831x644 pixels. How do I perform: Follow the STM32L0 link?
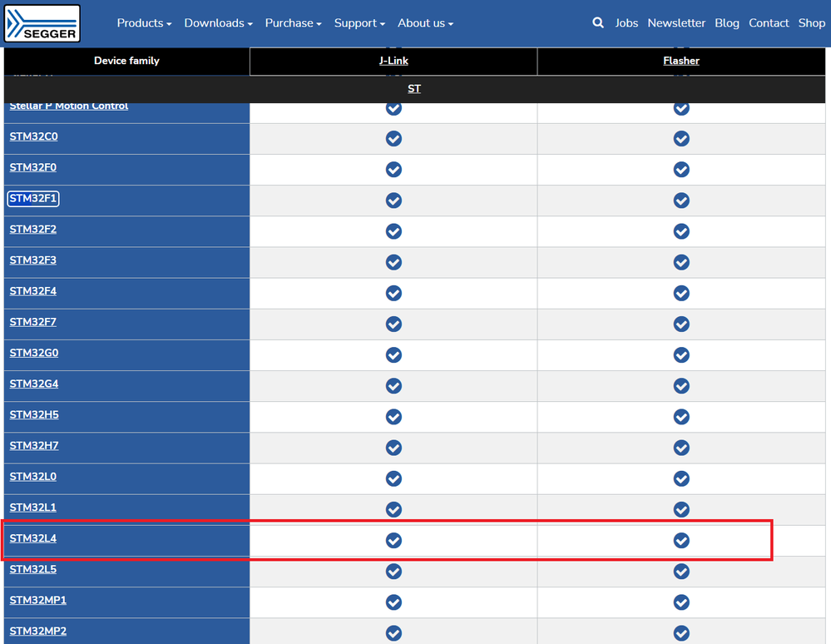click(x=33, y=477)
